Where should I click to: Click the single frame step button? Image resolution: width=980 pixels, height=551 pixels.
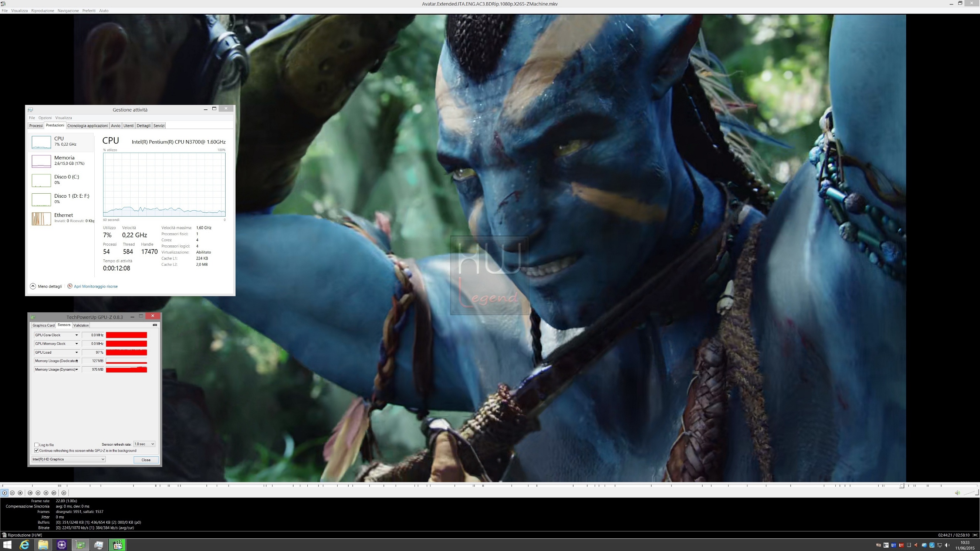click(64, 493)
